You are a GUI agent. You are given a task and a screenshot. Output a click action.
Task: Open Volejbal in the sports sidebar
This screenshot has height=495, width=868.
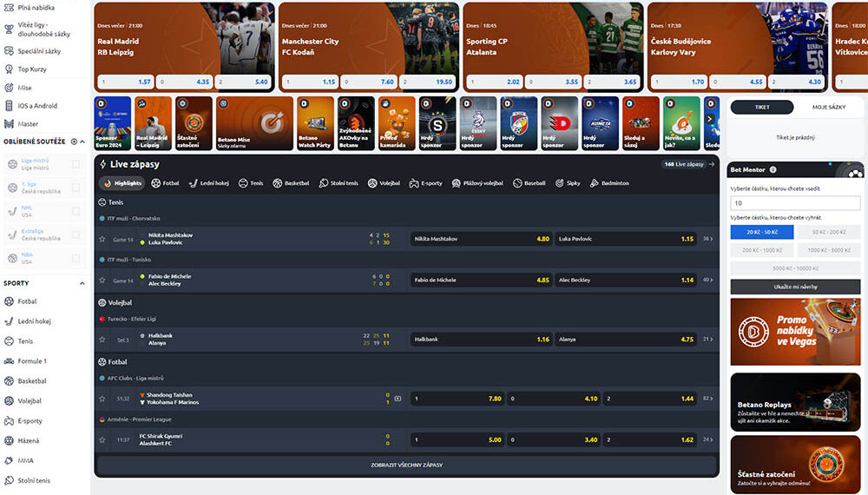[x=30, y=401]
